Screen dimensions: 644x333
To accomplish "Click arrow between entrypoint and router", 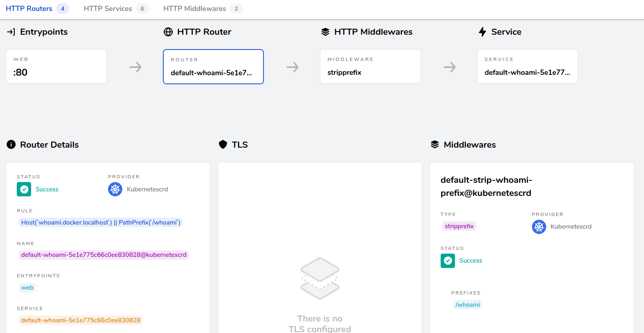I will tap(135, 67).
